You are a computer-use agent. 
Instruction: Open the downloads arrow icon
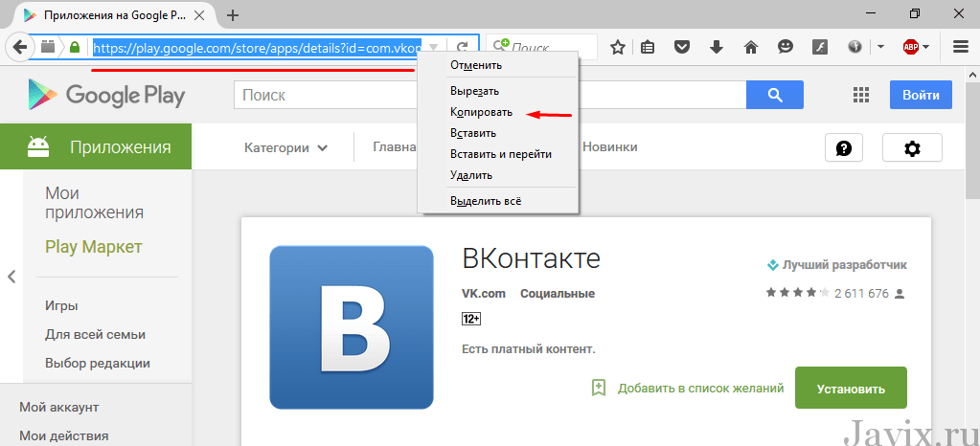click(x=717, y=47)
